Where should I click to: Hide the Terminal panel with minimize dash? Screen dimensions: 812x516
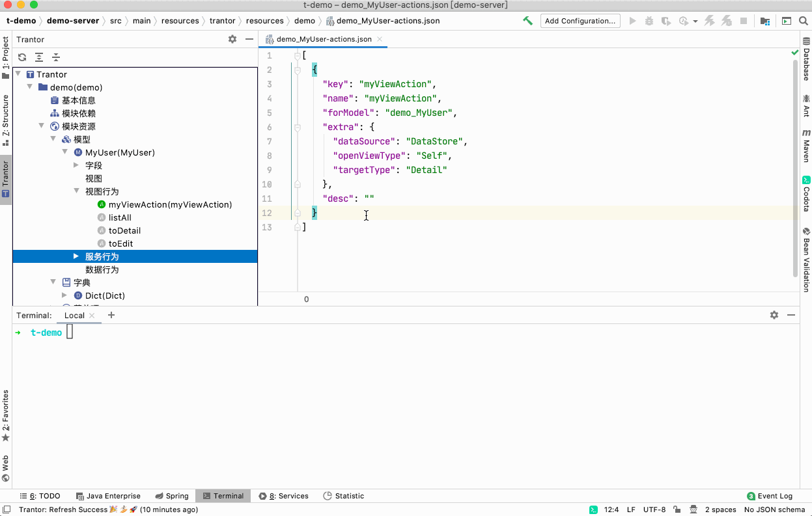(791, 315)
